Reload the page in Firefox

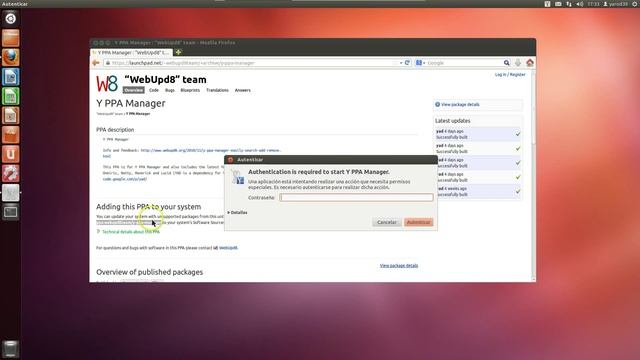(407, 63)
